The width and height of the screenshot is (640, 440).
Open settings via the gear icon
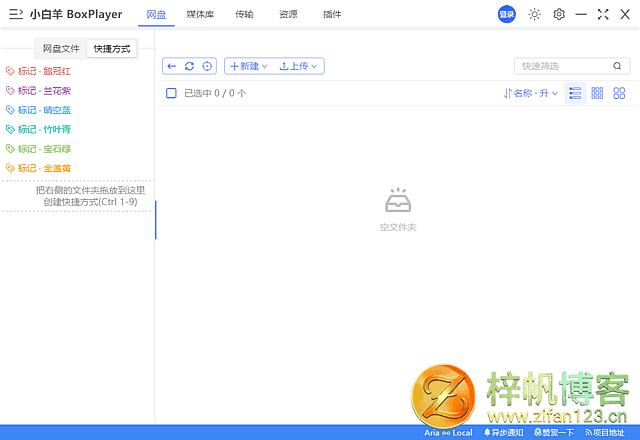coord(559,14)
